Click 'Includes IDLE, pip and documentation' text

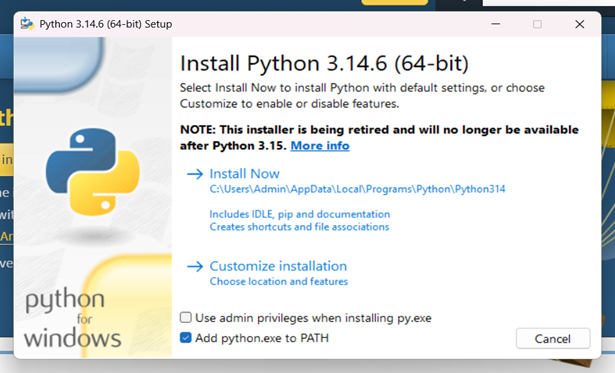(300, 214)
